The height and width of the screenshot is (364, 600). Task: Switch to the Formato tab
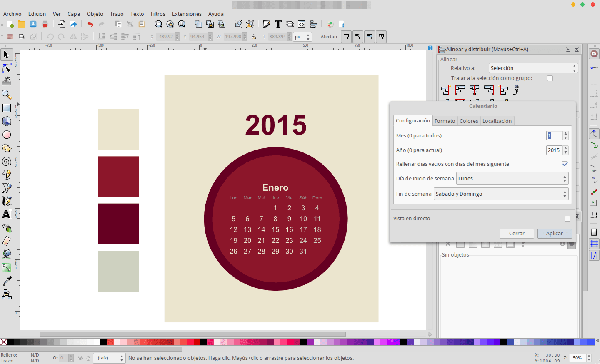(x=445, y=121)
